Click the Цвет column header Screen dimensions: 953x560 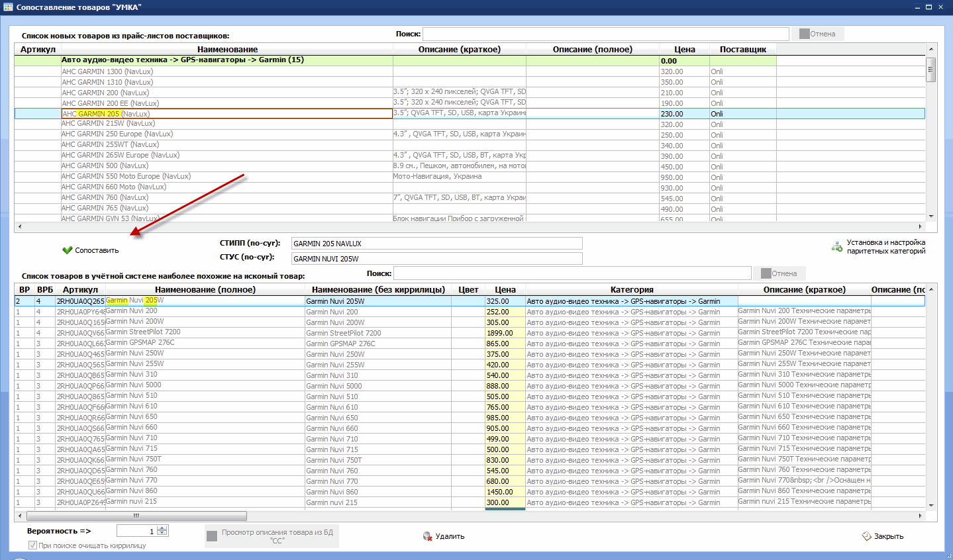coord(468,290)
